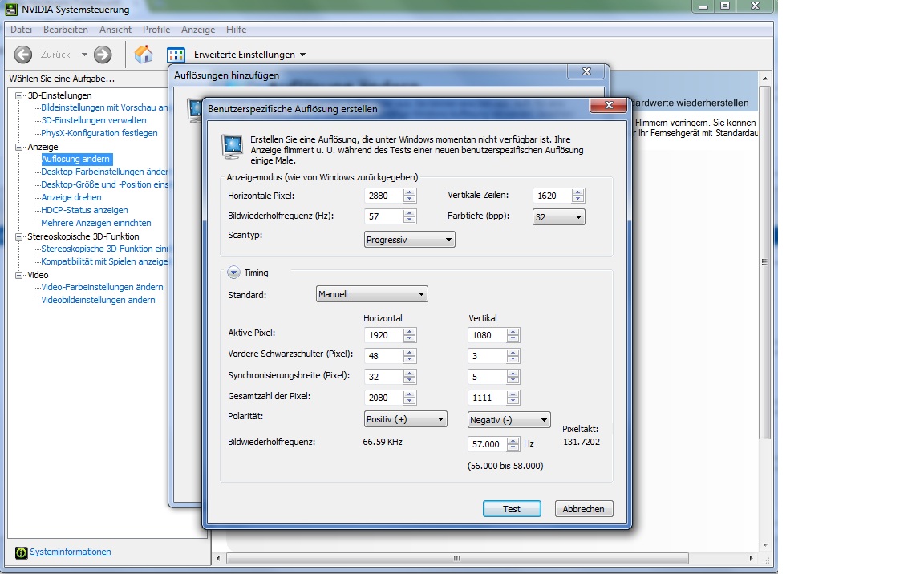Open Erweiterte Einstellungen dropdown
The height and width of the screenshot is (574, 924).
(x=303, y=55)
